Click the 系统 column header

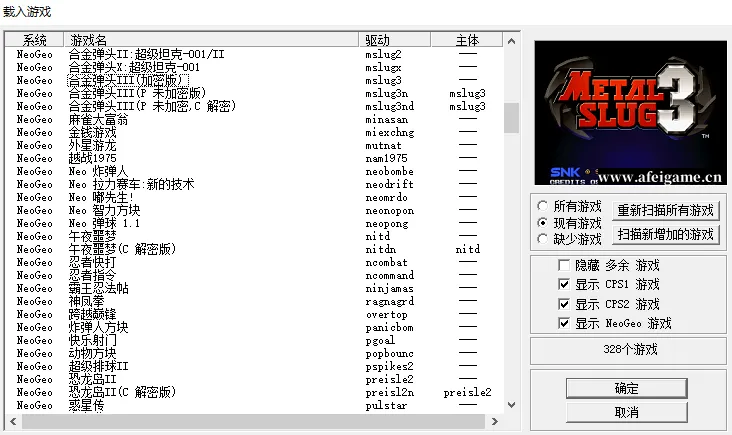[35, 40]
